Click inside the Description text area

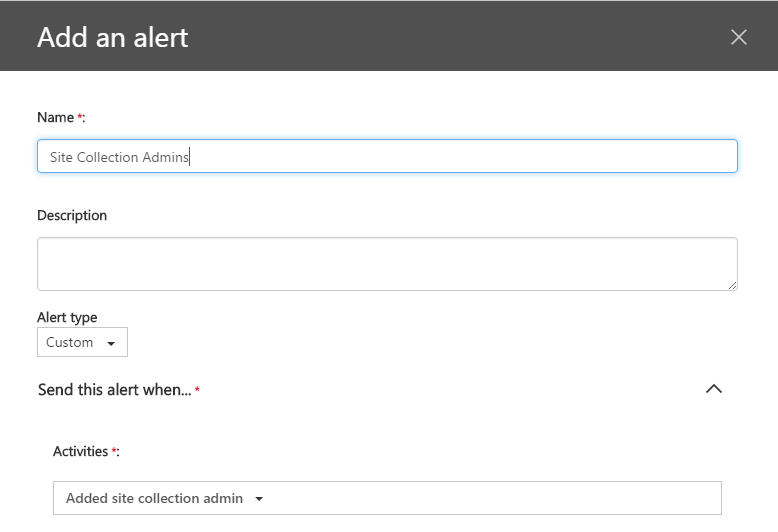click(x=387, y=264)
